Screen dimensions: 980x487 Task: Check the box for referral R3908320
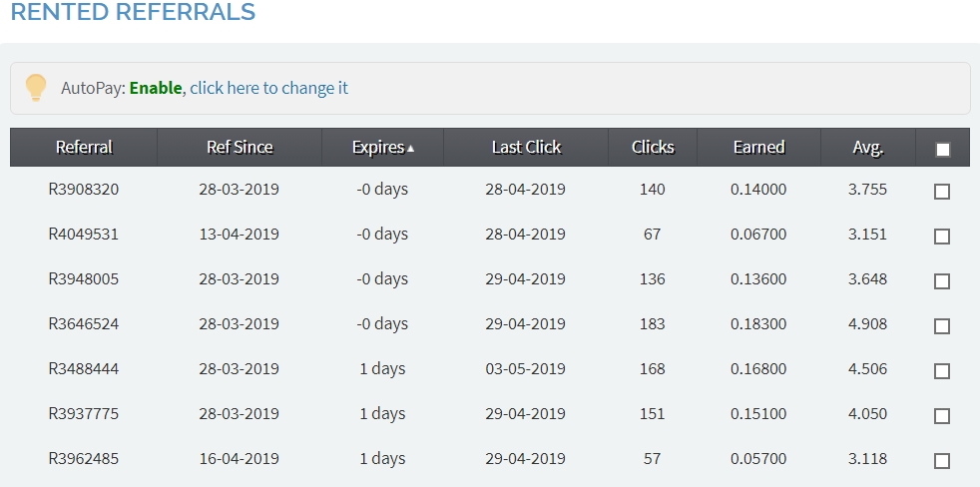click(x=942, y=192)
